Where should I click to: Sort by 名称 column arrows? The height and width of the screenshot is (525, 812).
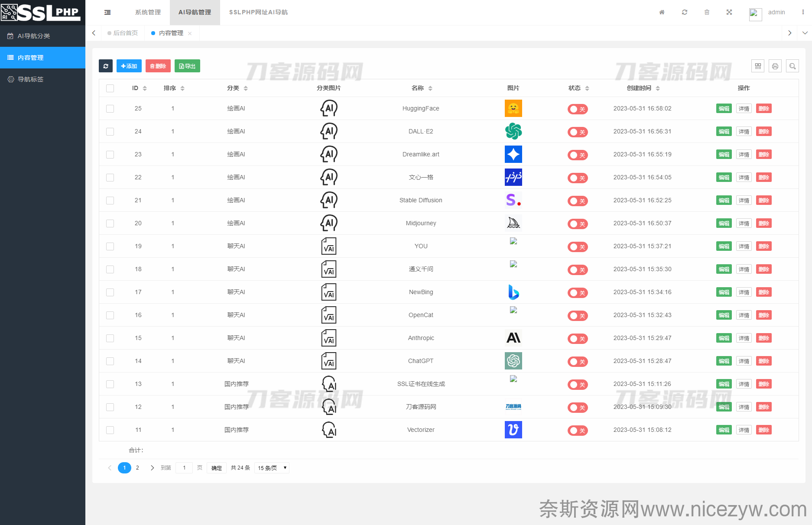[430, 88]
